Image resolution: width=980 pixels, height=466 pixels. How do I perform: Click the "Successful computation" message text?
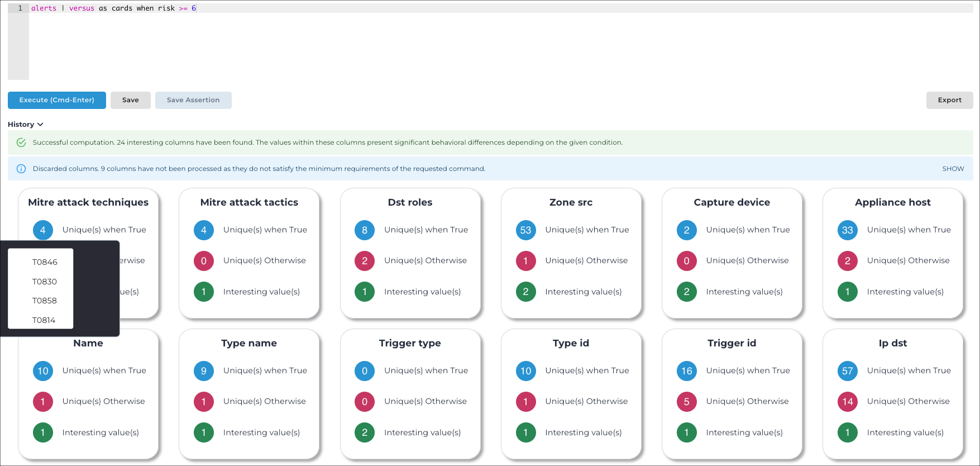pyautogui.click(x=328, y=142)
